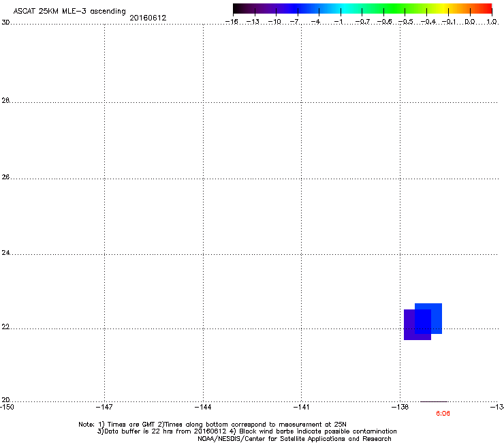Click the NOAA/NESDIS credit line
This screenshot has height=443, width=504.
(294, 439)
